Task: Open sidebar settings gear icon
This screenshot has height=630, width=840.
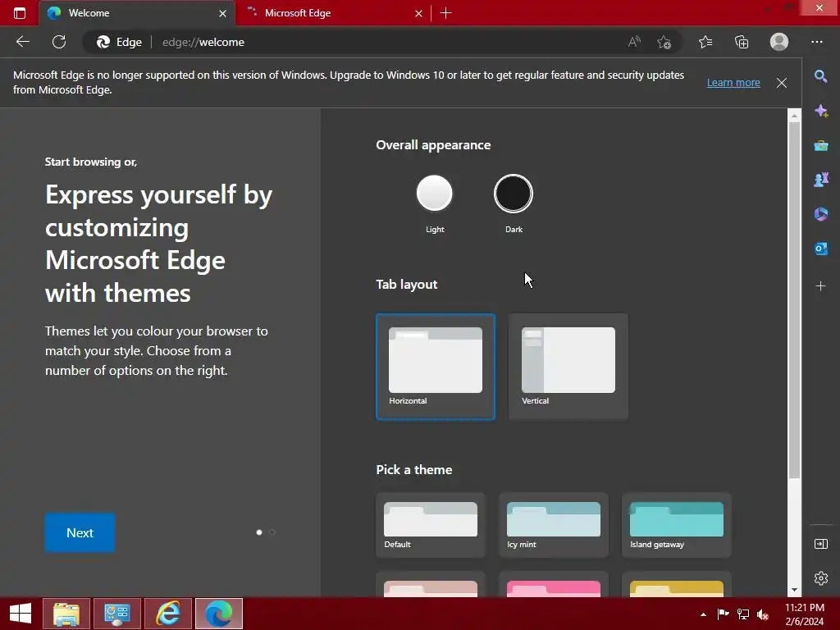Action: [820, 578]
